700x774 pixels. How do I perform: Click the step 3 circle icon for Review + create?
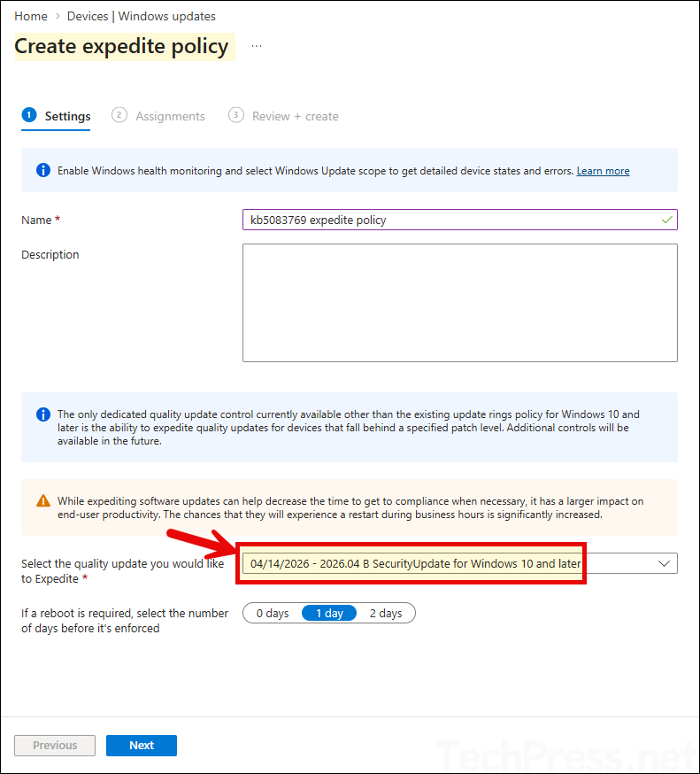point(235,114)
